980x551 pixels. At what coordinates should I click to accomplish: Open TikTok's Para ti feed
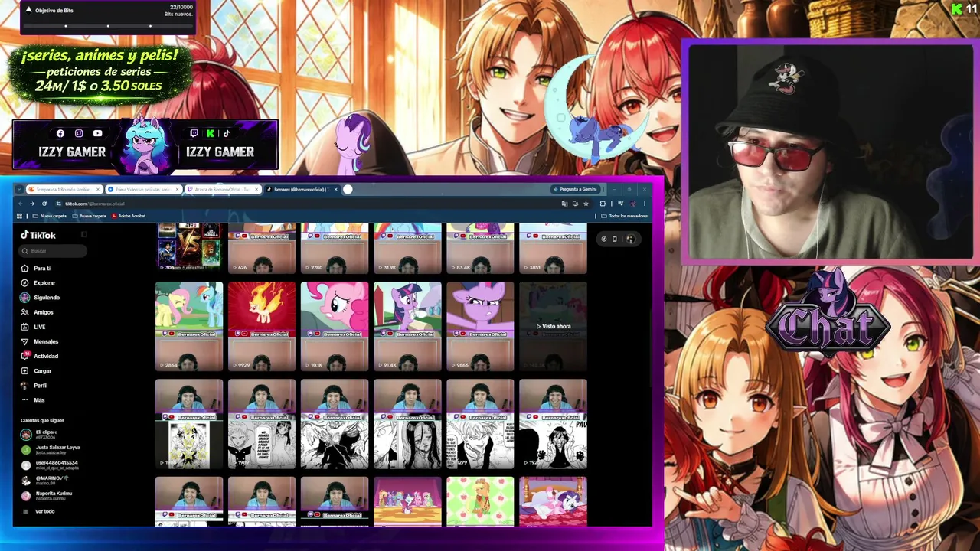(35, 269)
